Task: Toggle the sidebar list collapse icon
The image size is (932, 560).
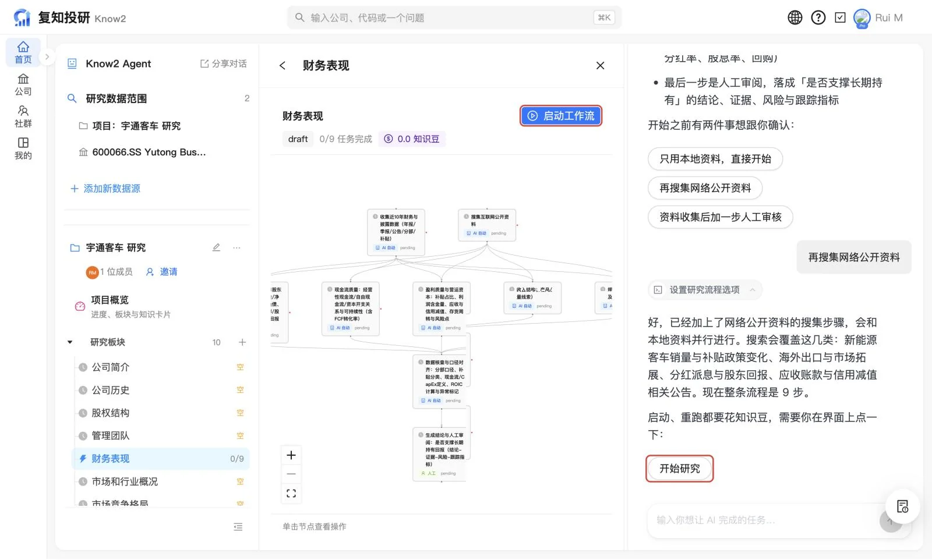Action: (238, 527)
